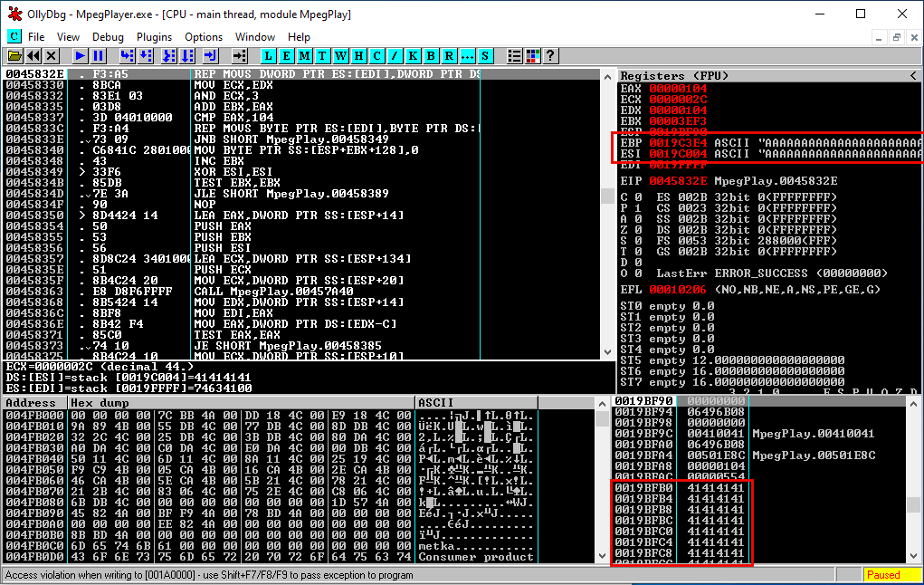Show Windows list via W button
The height and width of the screenshot is (585, 924).
click(x=340, y=56)
